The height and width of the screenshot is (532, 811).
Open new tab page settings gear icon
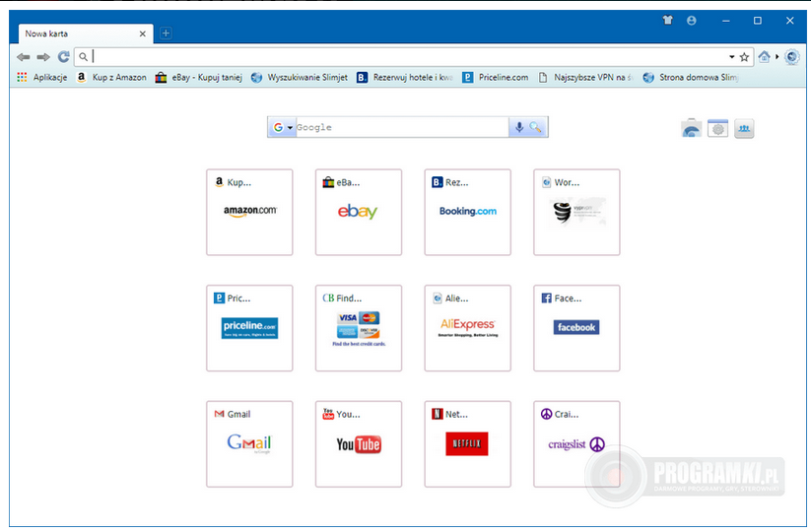718,128
